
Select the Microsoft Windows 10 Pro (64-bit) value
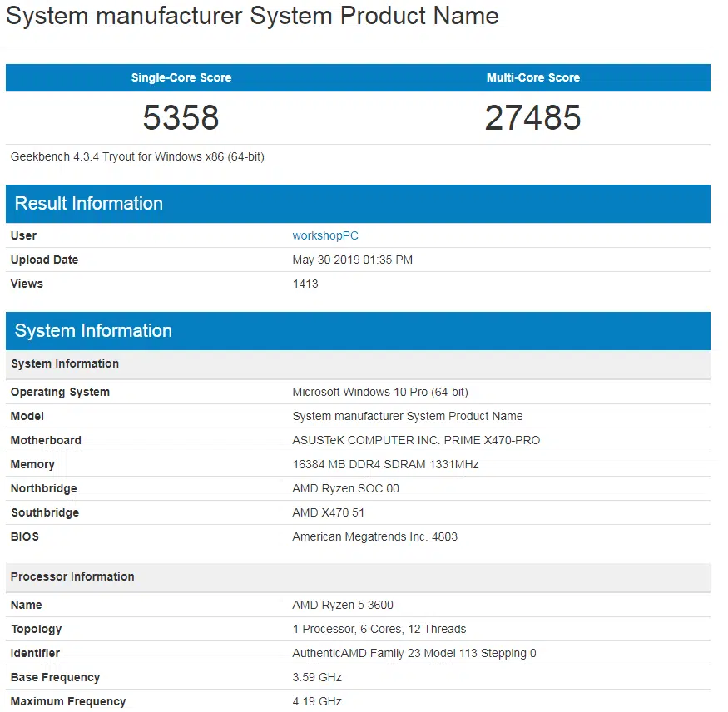[380, 393]
